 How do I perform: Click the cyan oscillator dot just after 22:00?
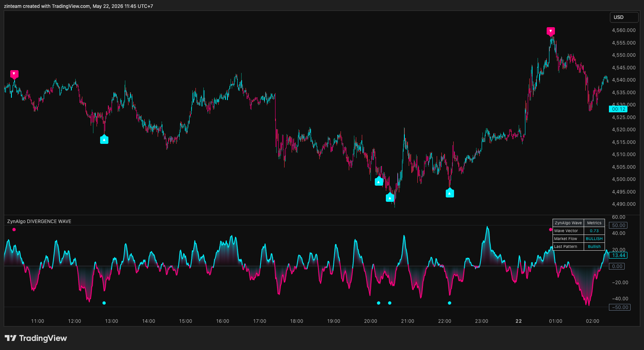(x=450, y=303)
